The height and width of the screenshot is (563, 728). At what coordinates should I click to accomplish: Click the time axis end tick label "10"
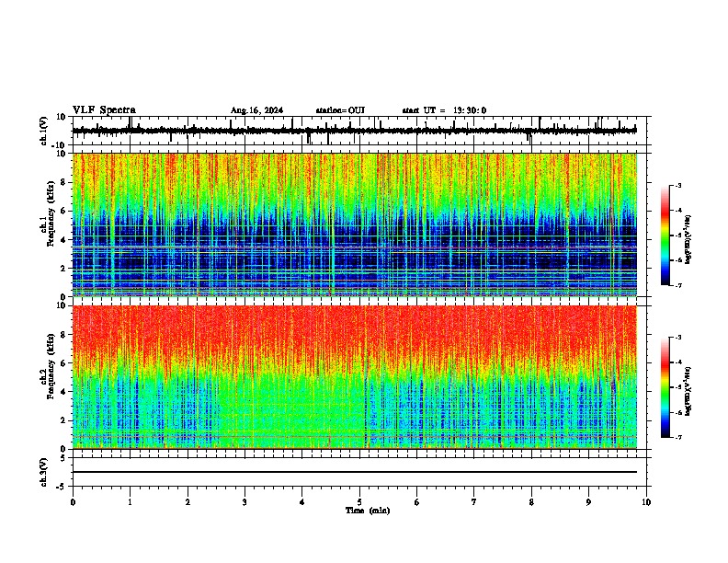point(646,502)
